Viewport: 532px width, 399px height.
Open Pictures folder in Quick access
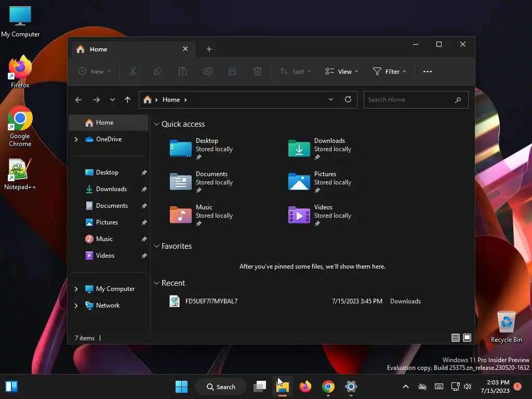click(320, 182)
